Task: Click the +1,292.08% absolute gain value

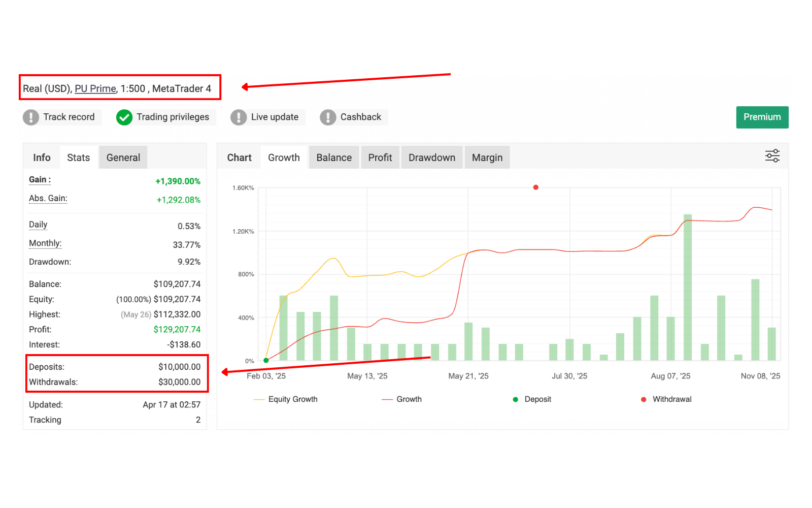Action: pyautogui.click(x=178, y=200)
